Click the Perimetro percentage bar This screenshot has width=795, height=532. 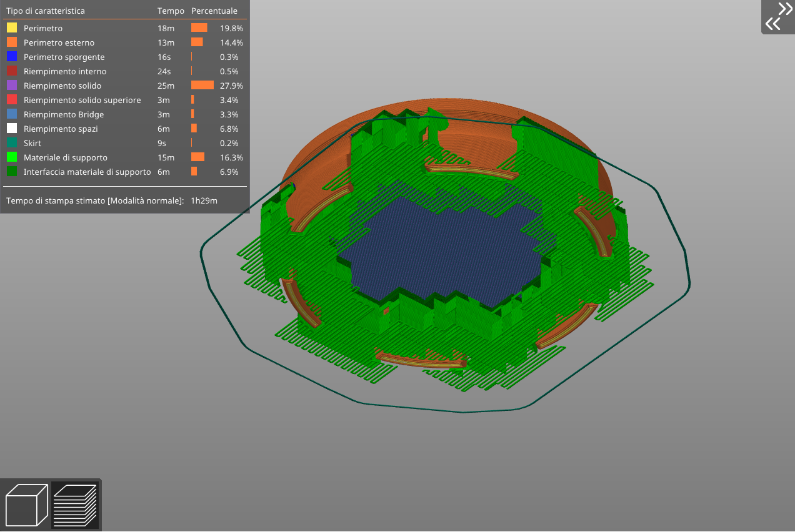coord(199,28)
